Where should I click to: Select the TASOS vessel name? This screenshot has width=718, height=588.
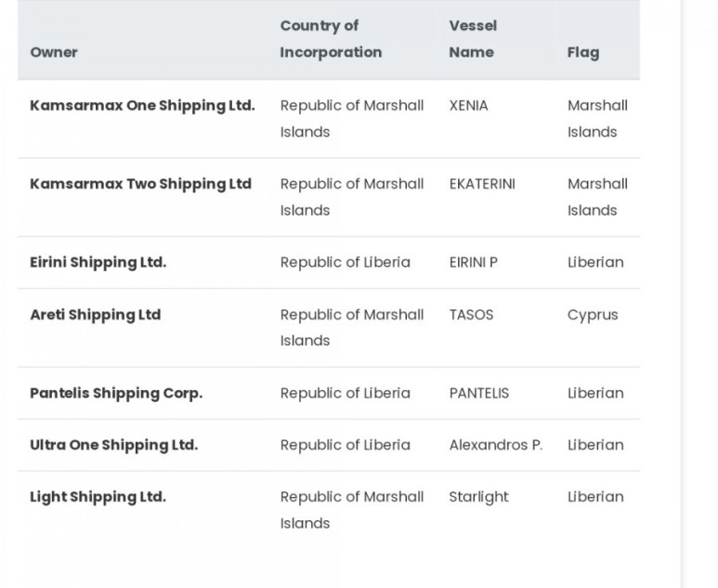click(x=471, y=315)
